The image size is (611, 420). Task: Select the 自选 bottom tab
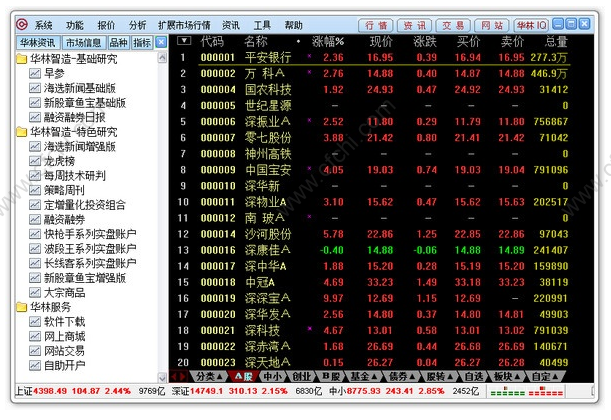473,377
